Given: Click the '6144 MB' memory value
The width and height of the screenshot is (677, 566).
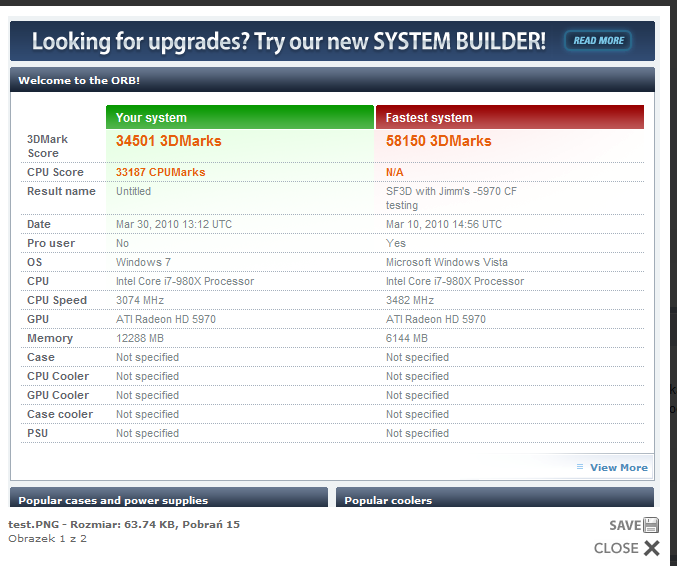Looking at the screenshot, I should 407,338.
